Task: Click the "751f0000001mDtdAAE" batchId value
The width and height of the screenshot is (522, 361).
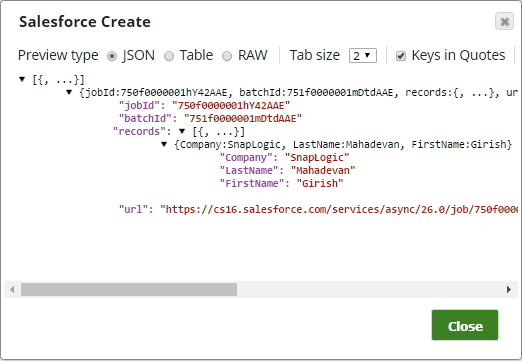Action: pyautogui.click(x=243, y=119)
